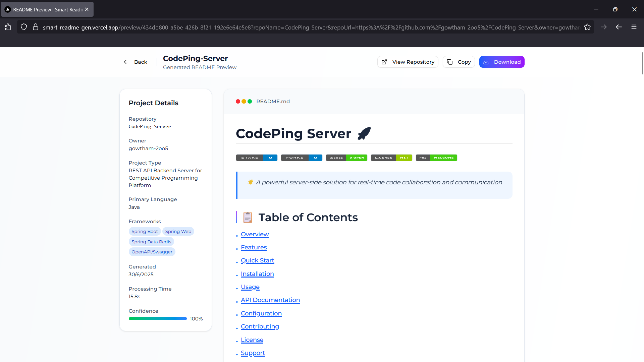Jump to the Quick Start section link

257,260
